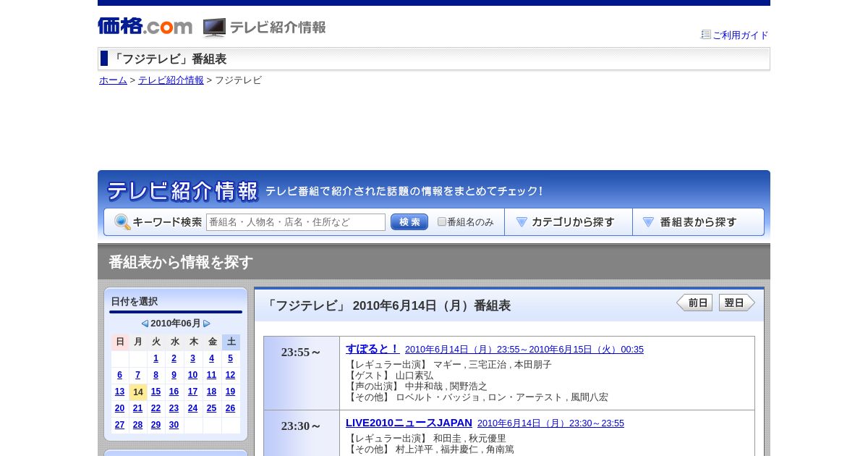The image size is (868, 456).
Task: Open LIVE2010ニュースJAPAN 23:30～23:55 time link
Action: point(550,423)
